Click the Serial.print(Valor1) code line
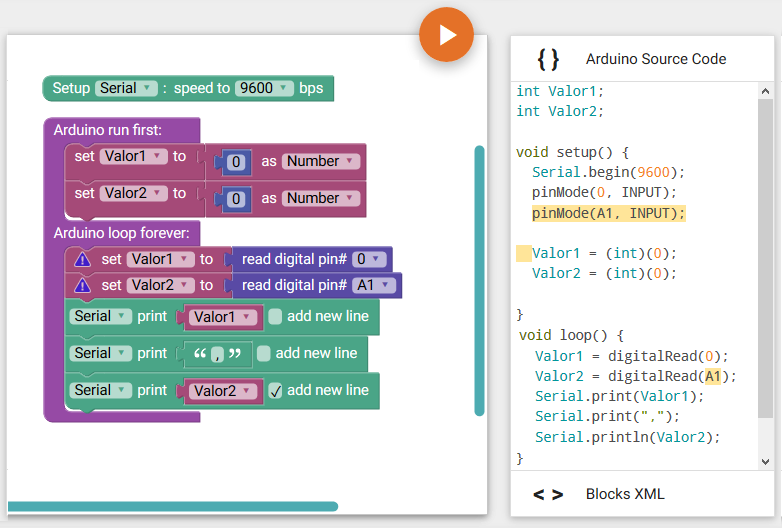This screenshot has width=782, height=528. point(619,396)
